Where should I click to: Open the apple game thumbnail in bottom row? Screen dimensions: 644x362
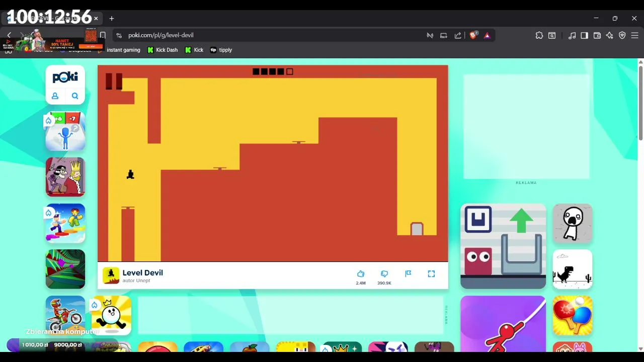click(250, 347)
